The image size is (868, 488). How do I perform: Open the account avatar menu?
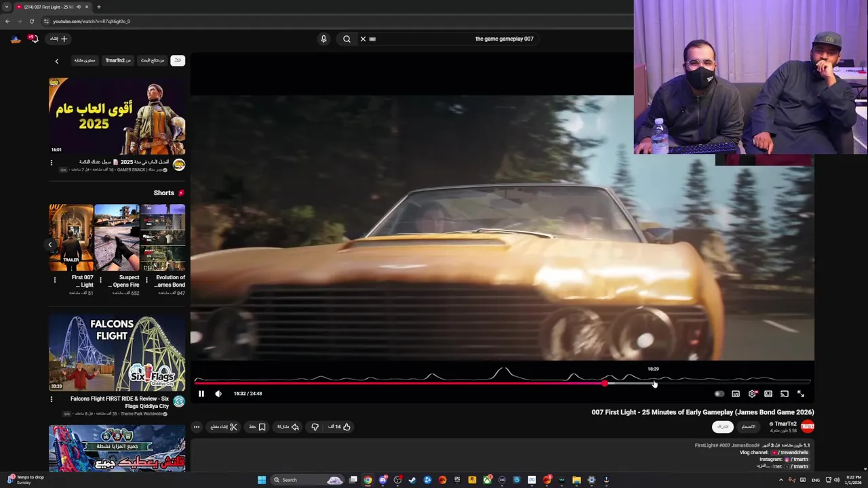pyautogui.click(x=16, y=39)
